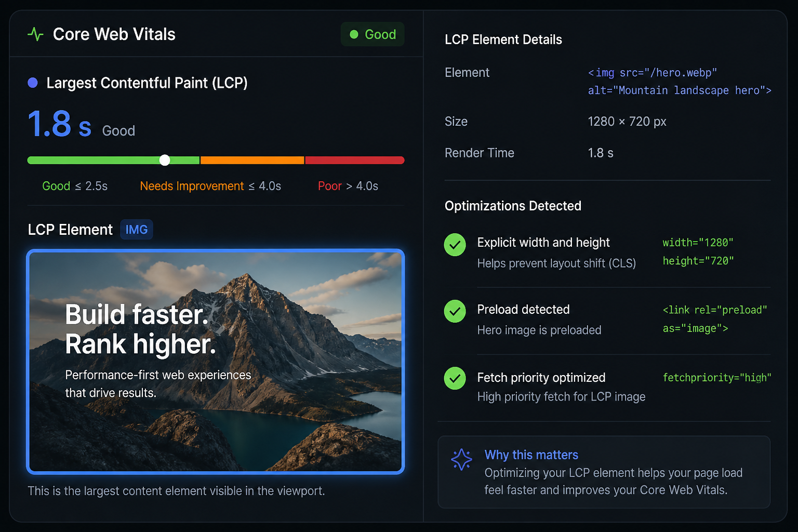The width and height of the screenshot is (798, 532).
Task: Click checkmark icon for Preload detected
Action: [455, 311]
